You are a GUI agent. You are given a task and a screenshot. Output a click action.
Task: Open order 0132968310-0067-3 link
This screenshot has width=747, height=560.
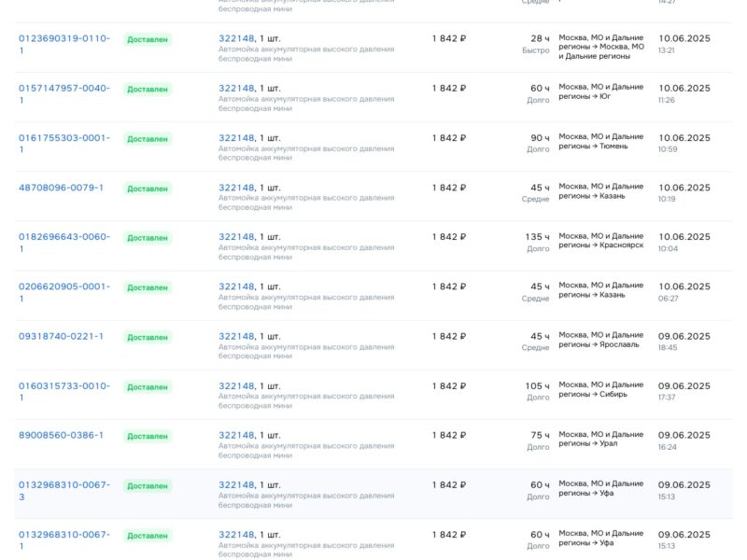coord(63,485)
